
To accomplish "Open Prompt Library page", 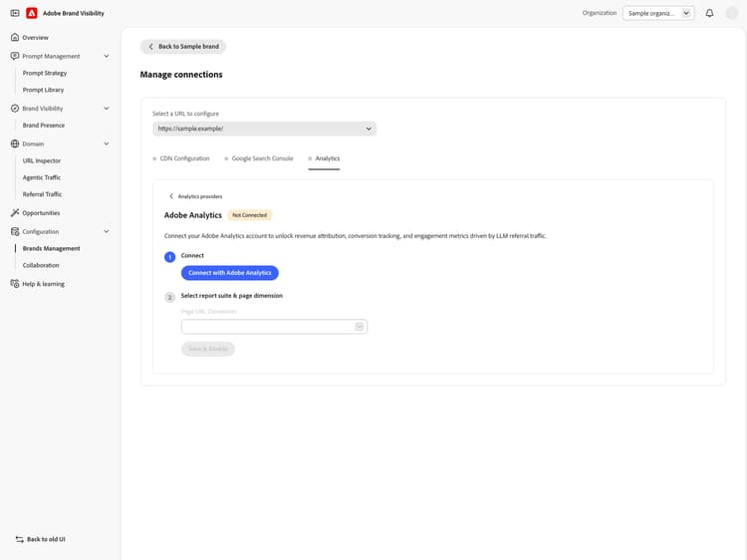I will pyautogui.click(x=44, y=90).
